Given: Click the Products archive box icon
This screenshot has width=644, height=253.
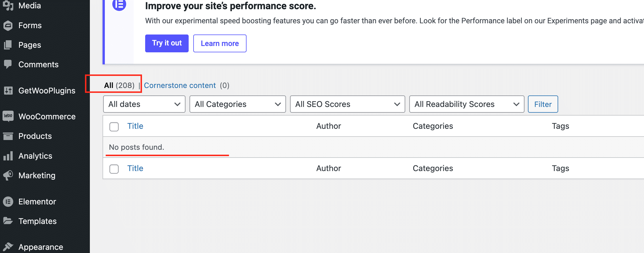Looking at the screenshot, I should tap(8, 136).
